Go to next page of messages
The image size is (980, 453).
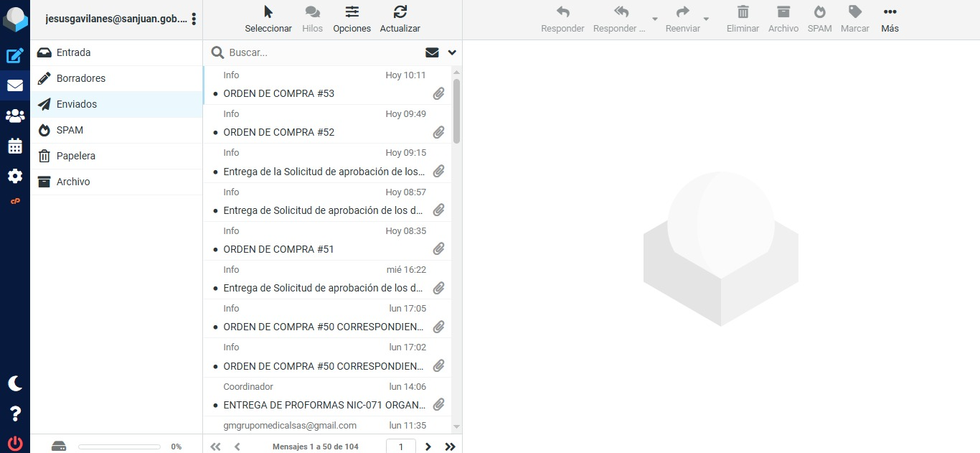tap(428, 447)
